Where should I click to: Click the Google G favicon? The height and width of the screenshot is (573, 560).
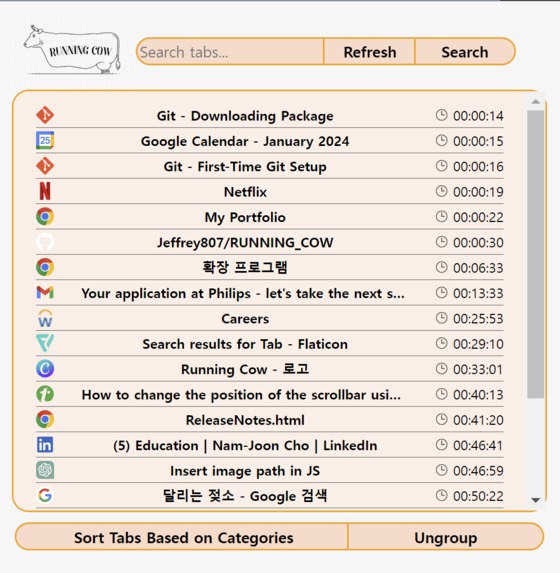coord(45,495)
